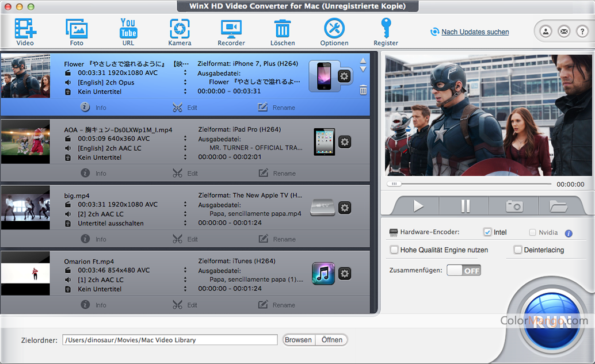Screen dimensions: 595x364
Task: Enable Hohe Qualität Engine nutzen
Action: click(394, 250)
